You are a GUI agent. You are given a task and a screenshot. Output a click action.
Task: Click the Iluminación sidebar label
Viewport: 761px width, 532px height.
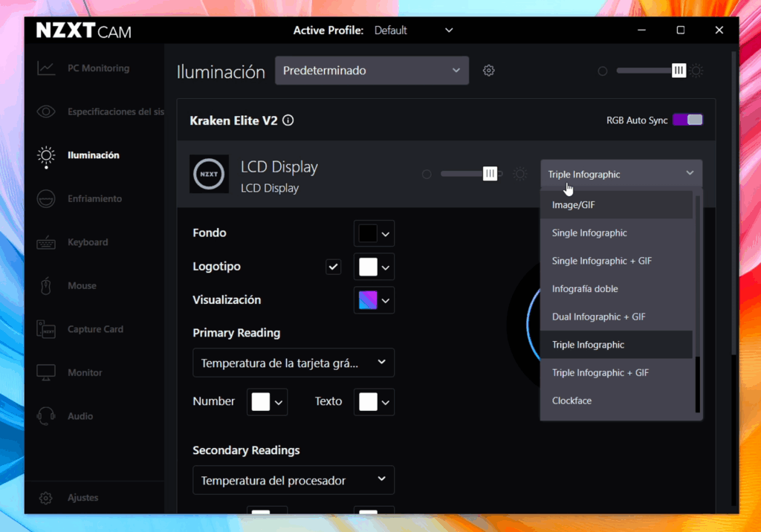coord(94,155)
